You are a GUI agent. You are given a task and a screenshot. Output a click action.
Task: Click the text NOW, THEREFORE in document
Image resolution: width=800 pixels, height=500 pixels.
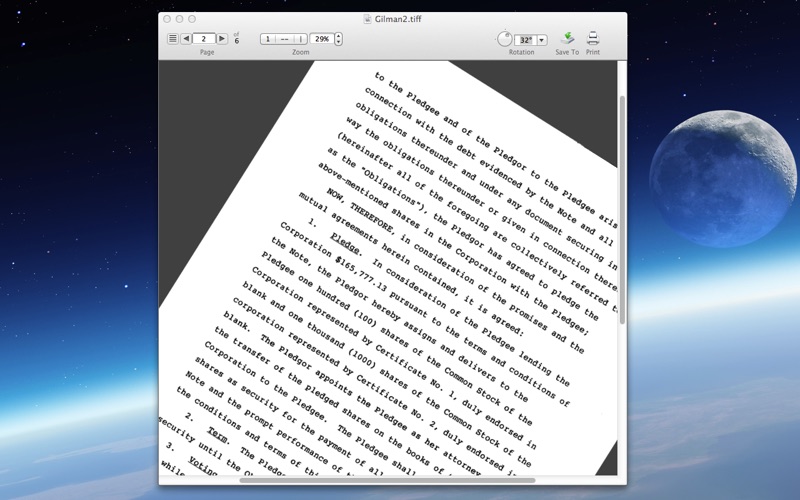[x=360, y=211]
